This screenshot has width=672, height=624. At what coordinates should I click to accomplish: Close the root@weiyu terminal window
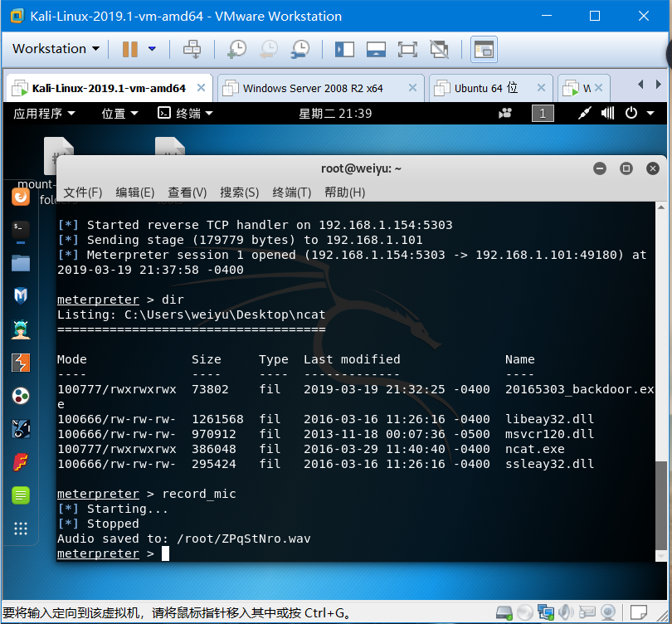click(x=653, y=168)
